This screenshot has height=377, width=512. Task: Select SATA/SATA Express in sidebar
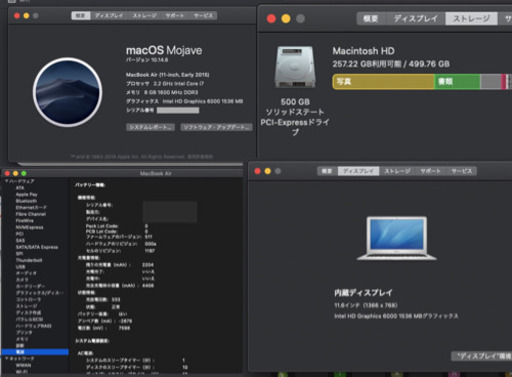pos(37,247)
